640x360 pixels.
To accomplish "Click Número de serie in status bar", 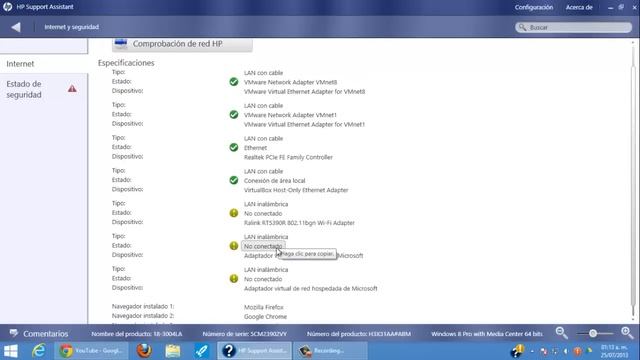I will tap(244, 334).
